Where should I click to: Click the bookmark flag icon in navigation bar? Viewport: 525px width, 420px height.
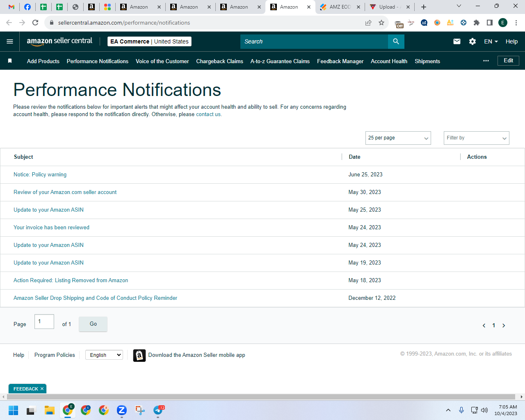coord(10,61)
